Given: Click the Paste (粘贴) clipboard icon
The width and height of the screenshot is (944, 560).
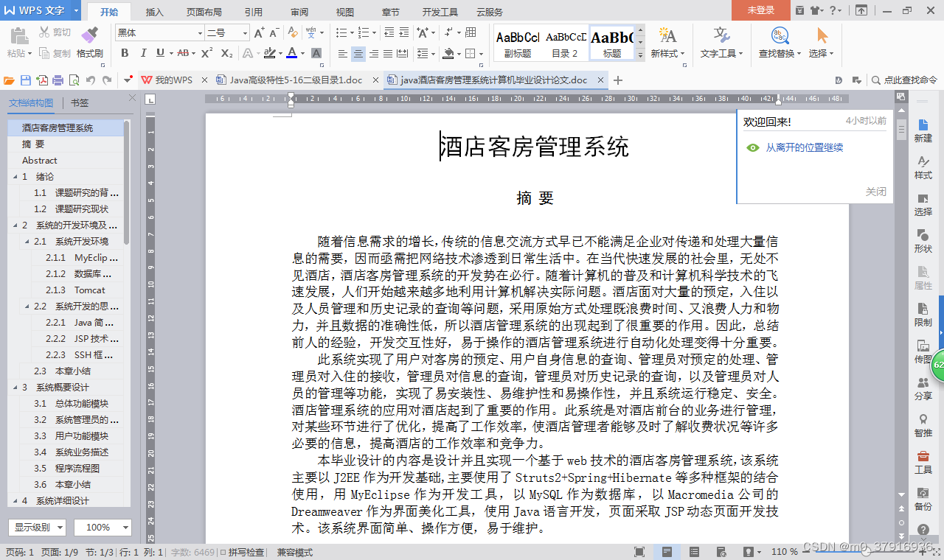Looking at the screenshot, I should click(x=18, y=35).
